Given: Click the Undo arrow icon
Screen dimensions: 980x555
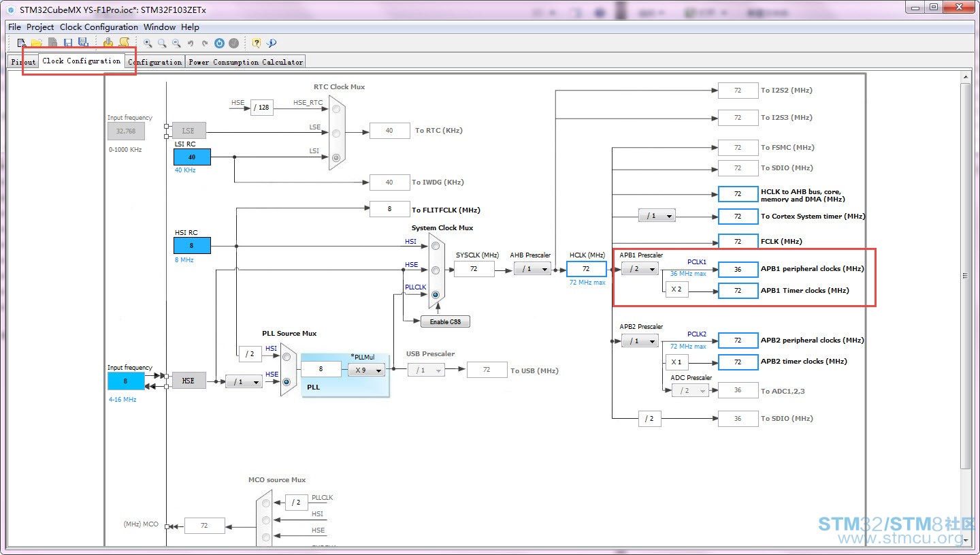Looking at the screenshot, I should pos(191,43).
